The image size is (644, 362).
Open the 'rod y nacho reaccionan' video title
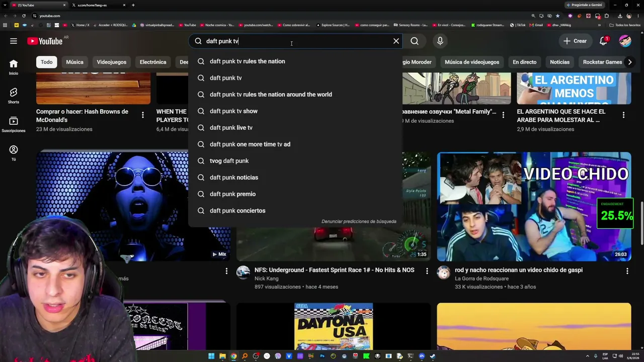point(519,270)
